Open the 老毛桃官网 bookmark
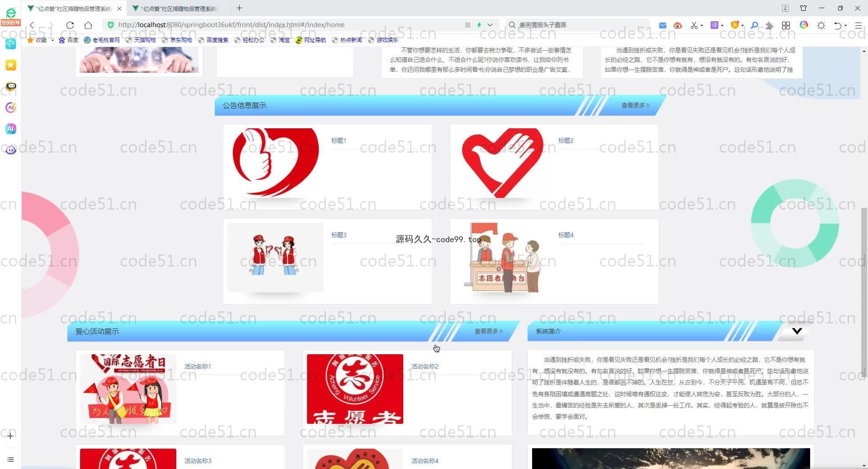Image resolution: width=868 pixels, height=469 pixels. click(102, 40)
